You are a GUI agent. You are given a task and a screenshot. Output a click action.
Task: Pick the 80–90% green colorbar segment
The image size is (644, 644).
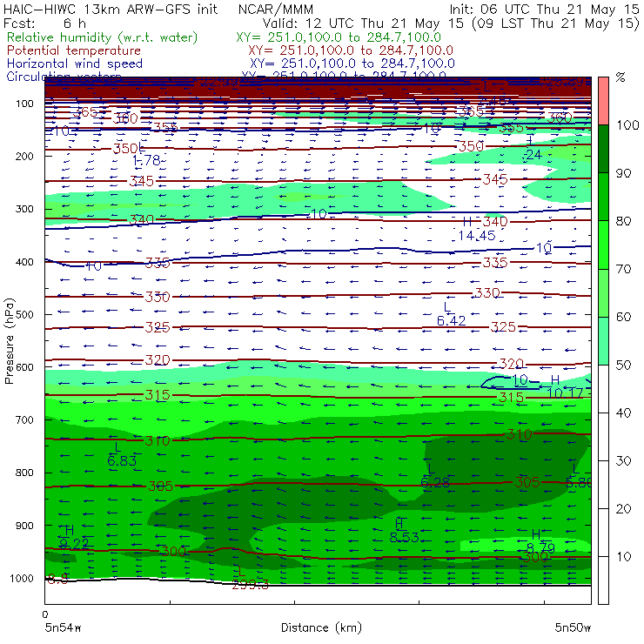point(603,197)
